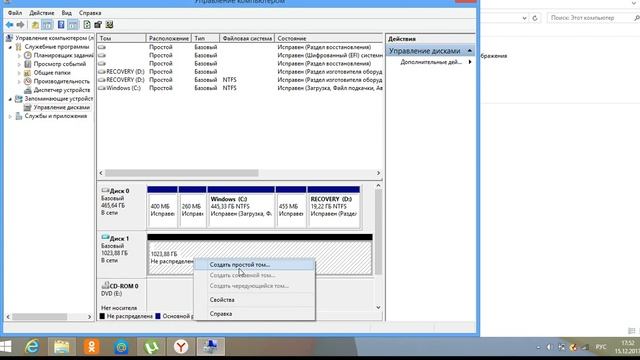
Task: Open the Справка menu in menu bar
Action: click(x=90, y=13)
